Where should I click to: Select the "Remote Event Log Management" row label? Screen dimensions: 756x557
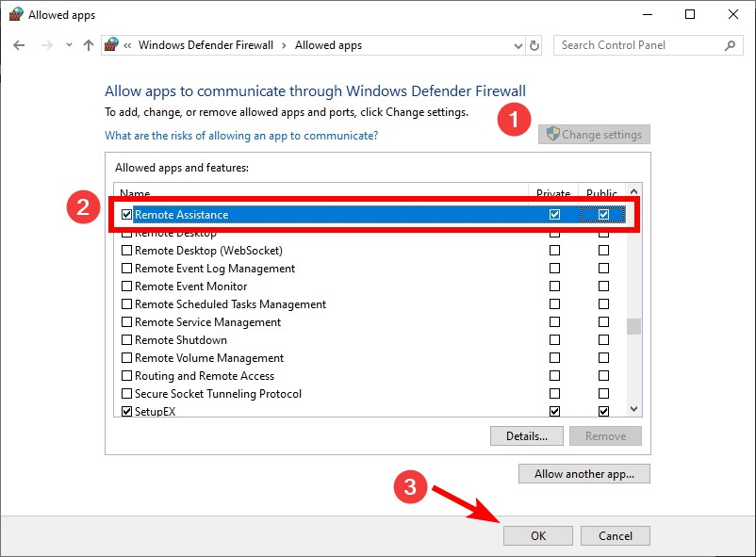215,268
